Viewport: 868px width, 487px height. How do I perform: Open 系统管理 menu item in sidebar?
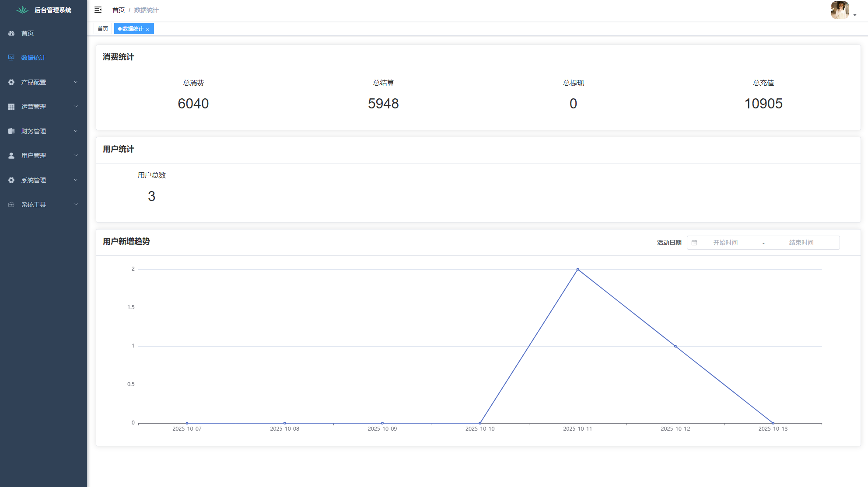34,180
